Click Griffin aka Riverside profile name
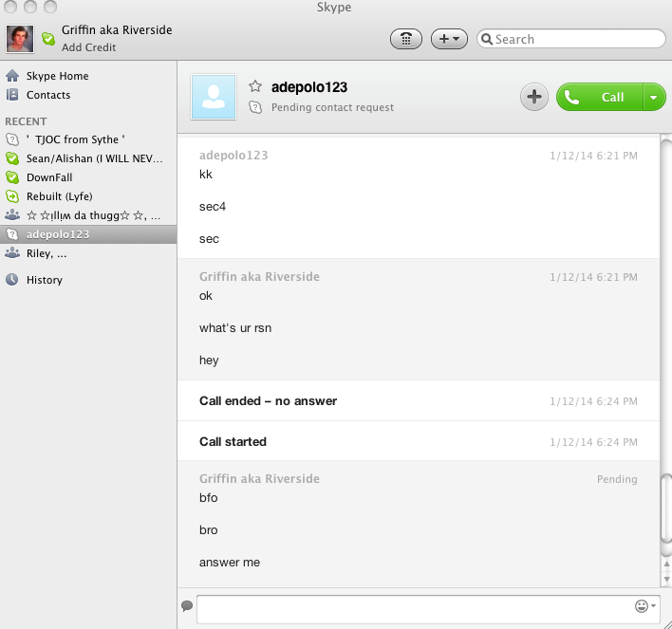 [117, 30]
